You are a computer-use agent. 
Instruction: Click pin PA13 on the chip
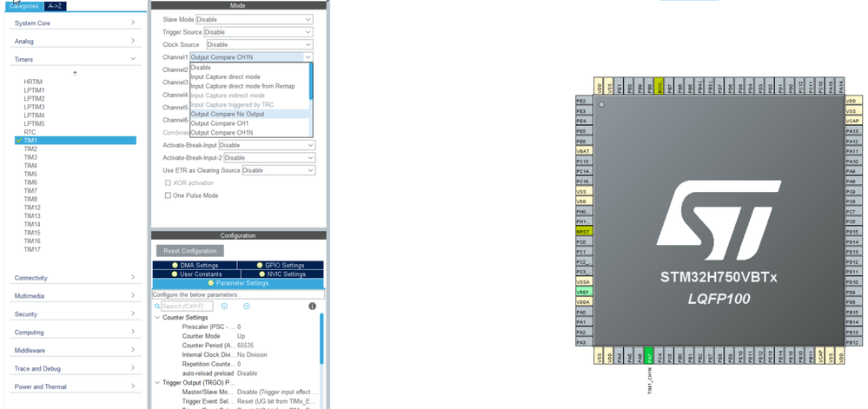(853, 131)
